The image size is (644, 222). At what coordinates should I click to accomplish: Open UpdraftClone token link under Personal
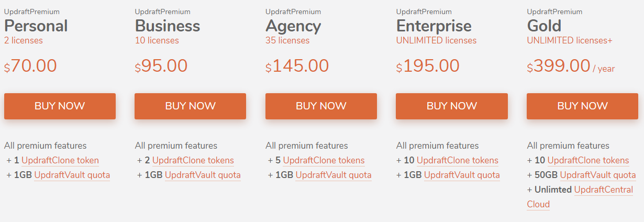point(60,161)
